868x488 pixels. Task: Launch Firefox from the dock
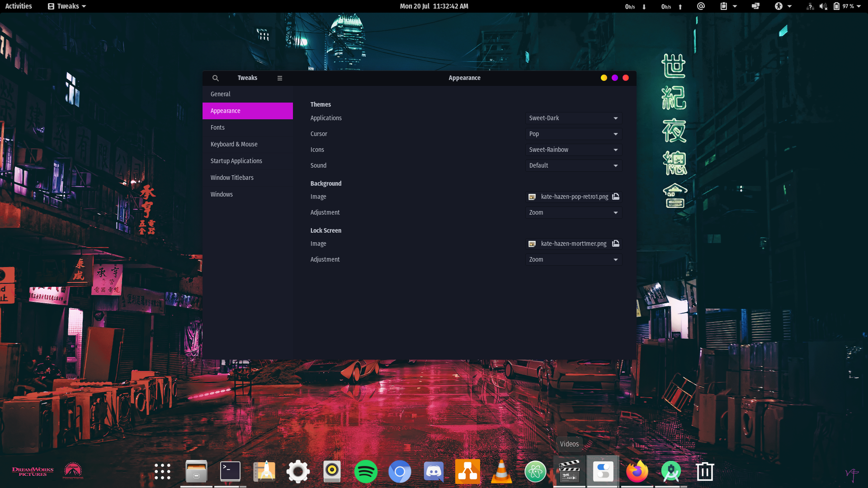point(637,472)
